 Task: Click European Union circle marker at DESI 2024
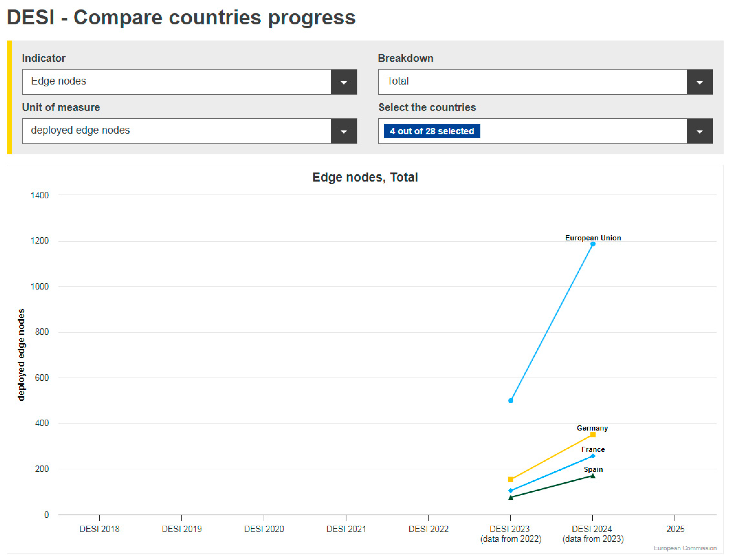(593, 244)
